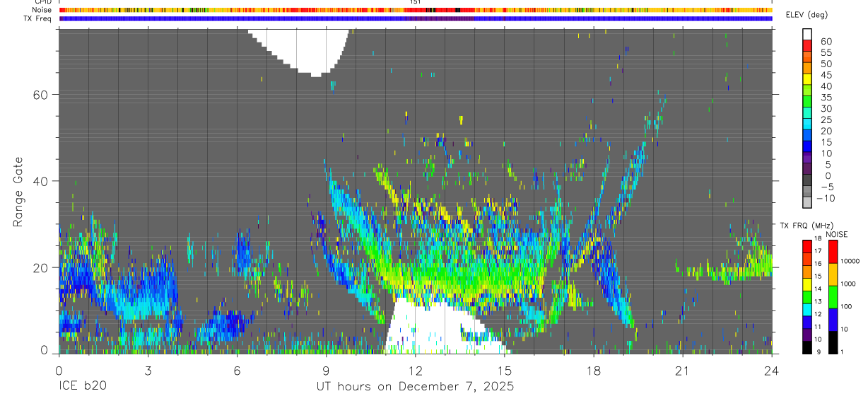Click the "ICE b20" radar beam label

82,387
